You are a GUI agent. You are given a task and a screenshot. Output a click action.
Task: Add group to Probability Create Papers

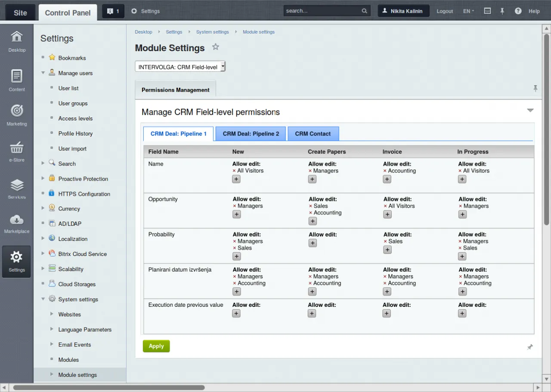[313, 243]
